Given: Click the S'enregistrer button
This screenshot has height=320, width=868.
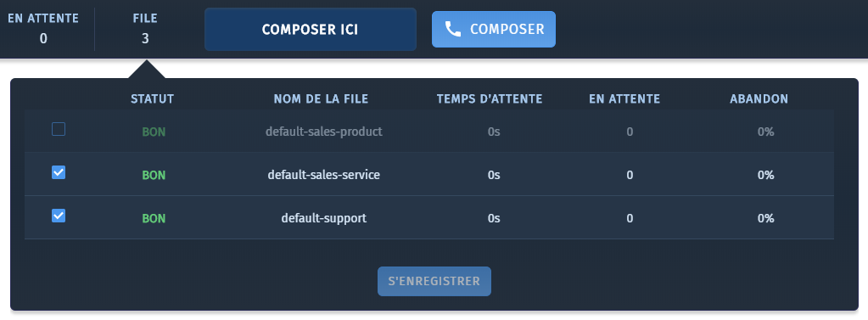Looking at the screenshot, I should [x=434, y=281].
